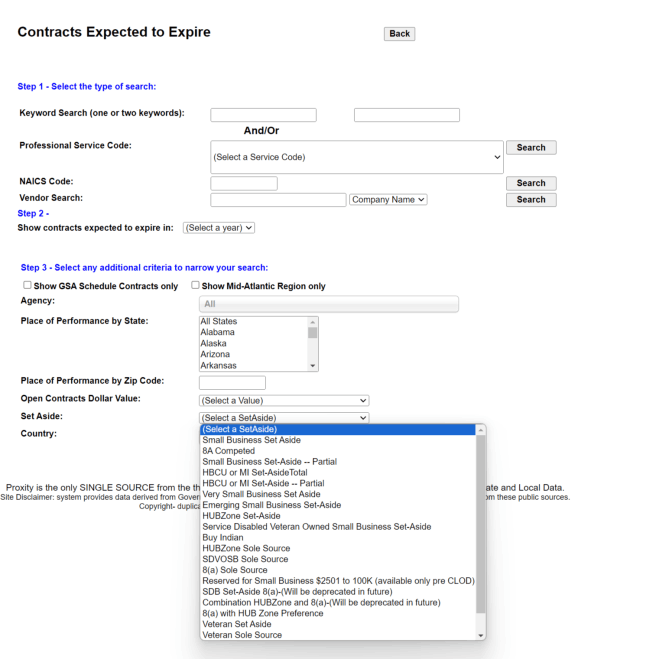Choose HBCU or MI Set-AsideTotal option
This screenshot has width=659, height=659.
[338, 472]
